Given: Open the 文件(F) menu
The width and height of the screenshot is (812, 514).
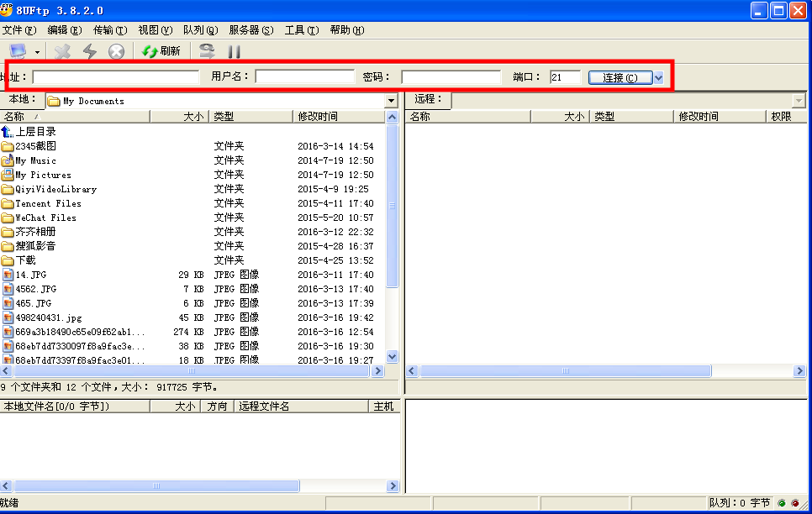Looking at the screenshot, I should (19, 30).
